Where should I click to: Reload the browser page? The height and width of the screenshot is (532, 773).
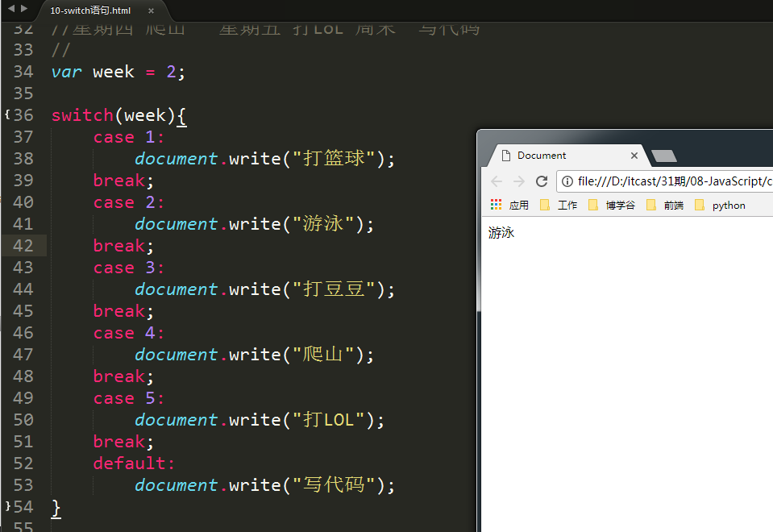(542, 181)
